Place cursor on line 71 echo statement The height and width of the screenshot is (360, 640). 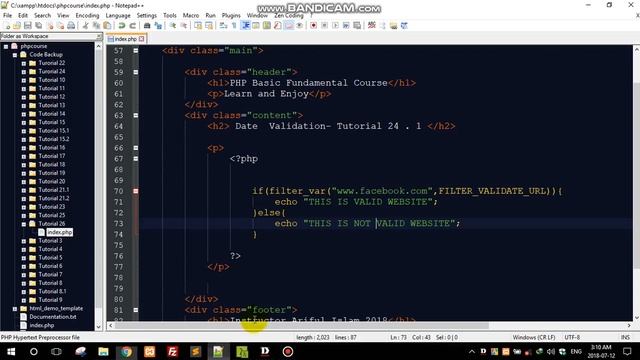point(355,202)
